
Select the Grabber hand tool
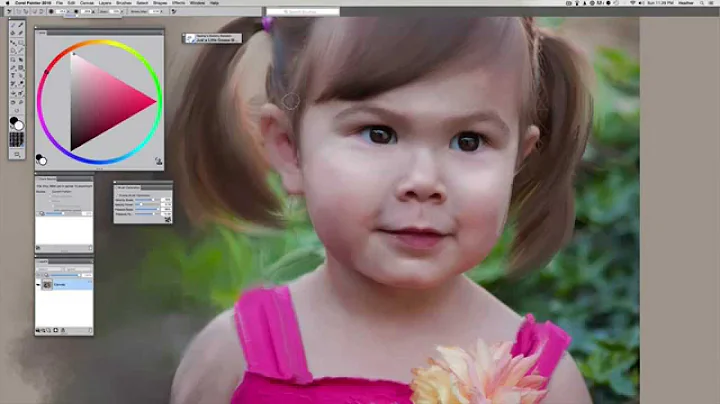point(12,102)
